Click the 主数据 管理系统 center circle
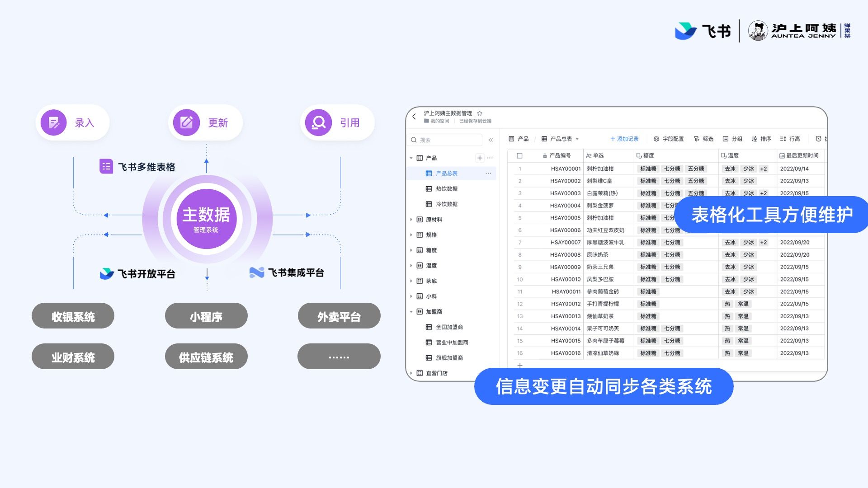Screen dimensions: 868x488 click(x=206, y=219)
